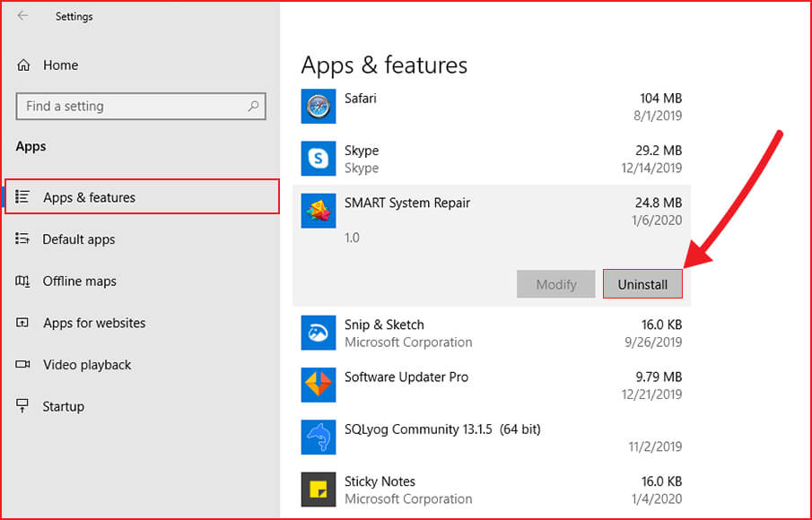Image resolution: width=812 pixels, height=520 pixels.
Task: Click the Video playback camera icon
Action: (x=22, y=364)
